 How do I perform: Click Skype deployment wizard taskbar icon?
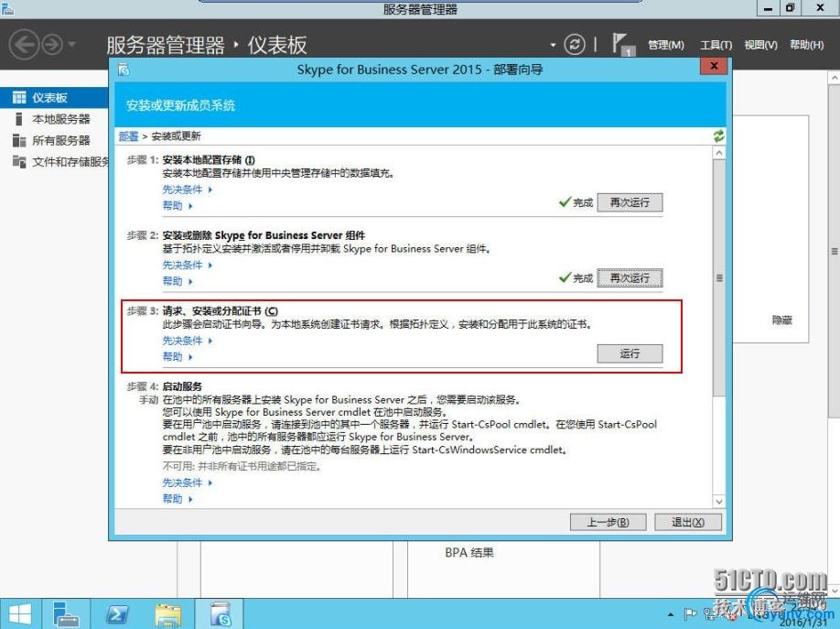tap(221, 614)
